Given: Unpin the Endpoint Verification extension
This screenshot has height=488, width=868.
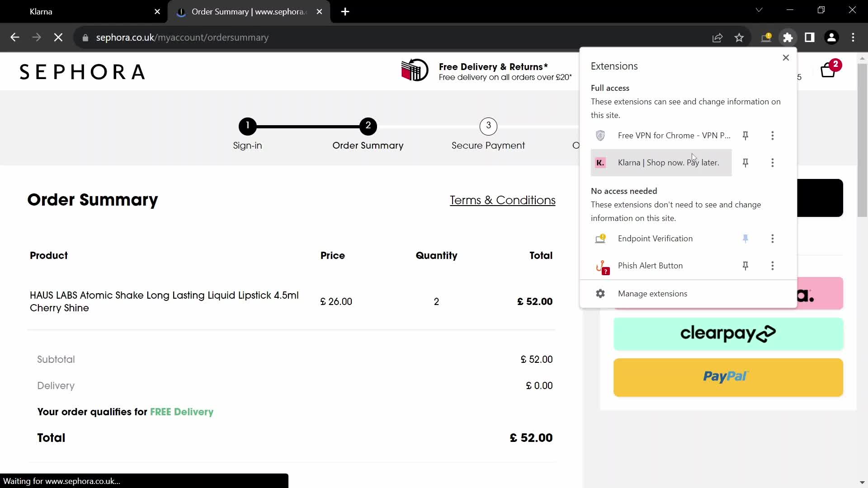Looking at the screenshot, I should click(x=745, y=239).
